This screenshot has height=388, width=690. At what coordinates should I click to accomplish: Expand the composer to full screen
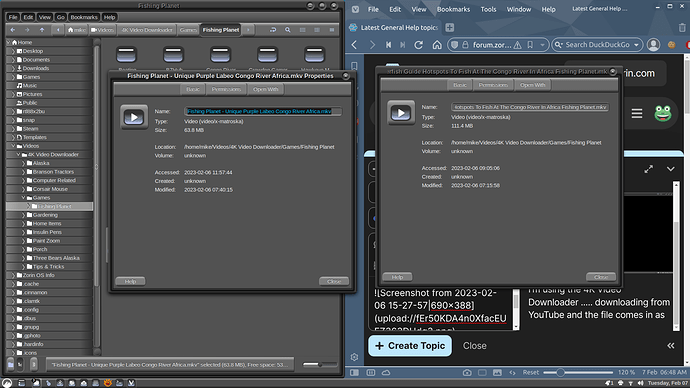pos(649,169)
